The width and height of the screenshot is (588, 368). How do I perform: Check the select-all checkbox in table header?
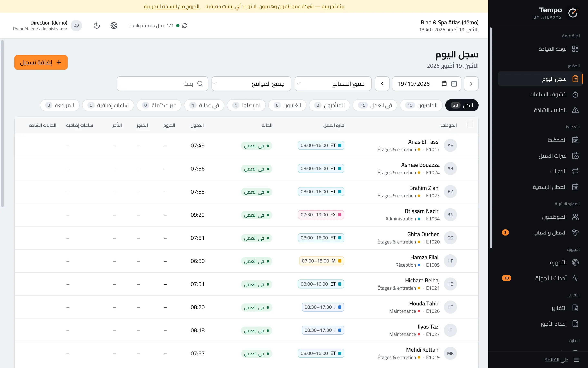[470, 124]
